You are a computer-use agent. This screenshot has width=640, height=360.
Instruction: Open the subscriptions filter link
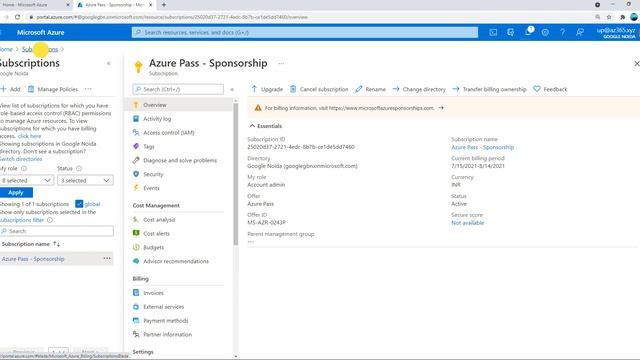click(x=22, y=220)
